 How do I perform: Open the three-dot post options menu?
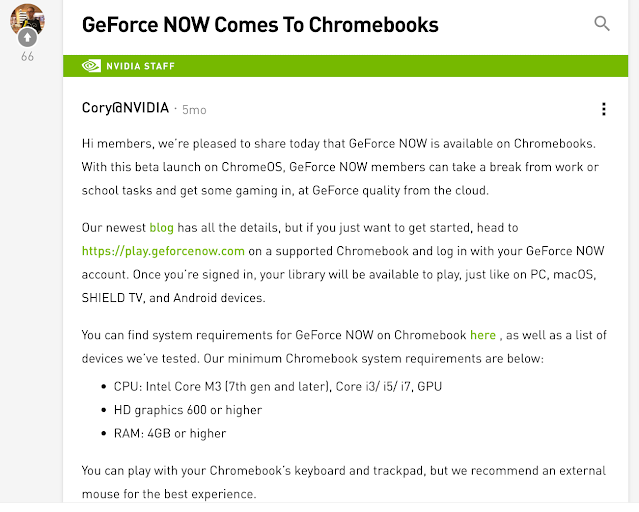(604, 109)
